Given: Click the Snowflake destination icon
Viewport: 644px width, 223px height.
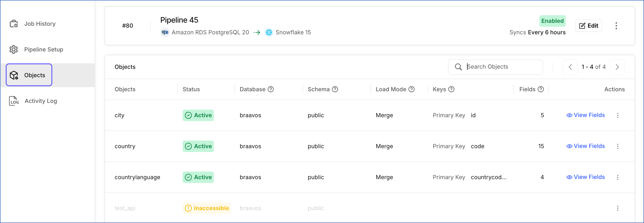Looking at the screenshot, I should tap(269, 33).
